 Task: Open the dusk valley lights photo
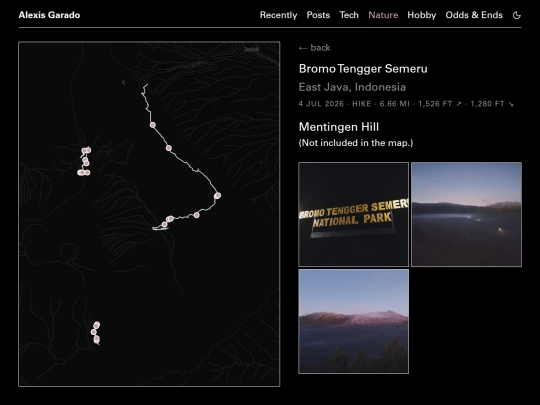[466, 214]
